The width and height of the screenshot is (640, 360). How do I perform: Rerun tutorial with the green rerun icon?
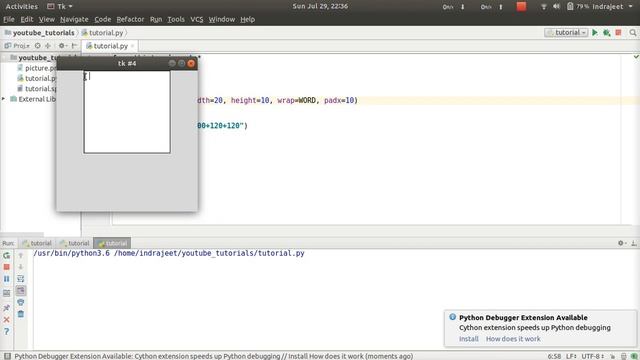pyautogui.click(x=7, y=256)
